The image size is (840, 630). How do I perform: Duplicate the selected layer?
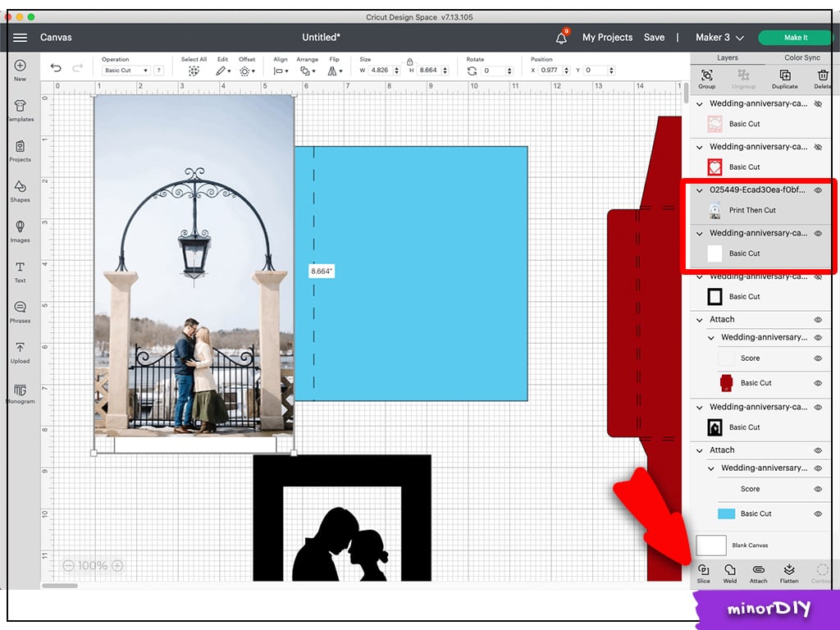(x=785, y=79)
